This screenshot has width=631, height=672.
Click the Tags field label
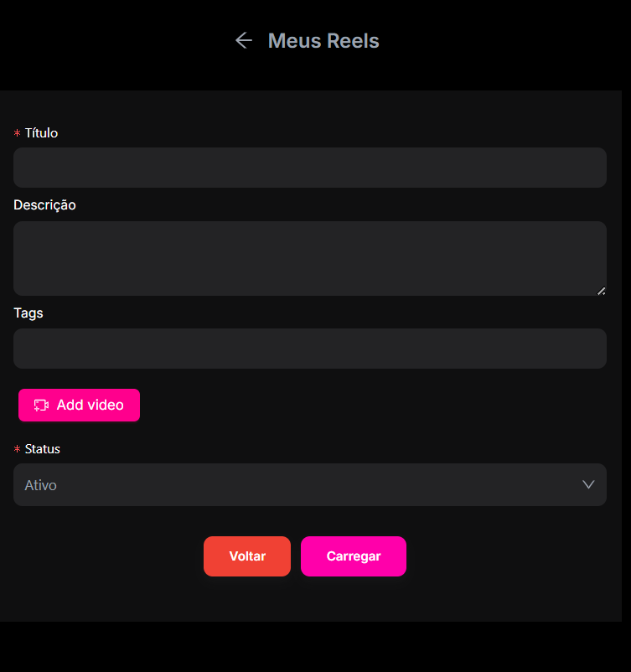(28, 313)
